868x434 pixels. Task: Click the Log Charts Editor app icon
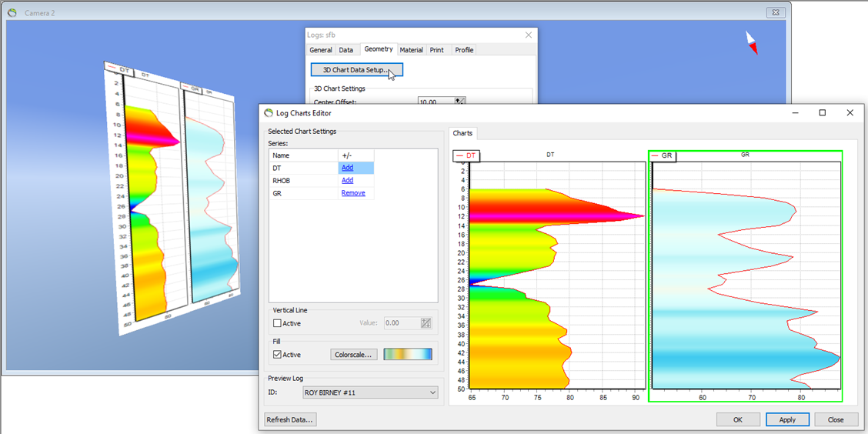(269, 113)
